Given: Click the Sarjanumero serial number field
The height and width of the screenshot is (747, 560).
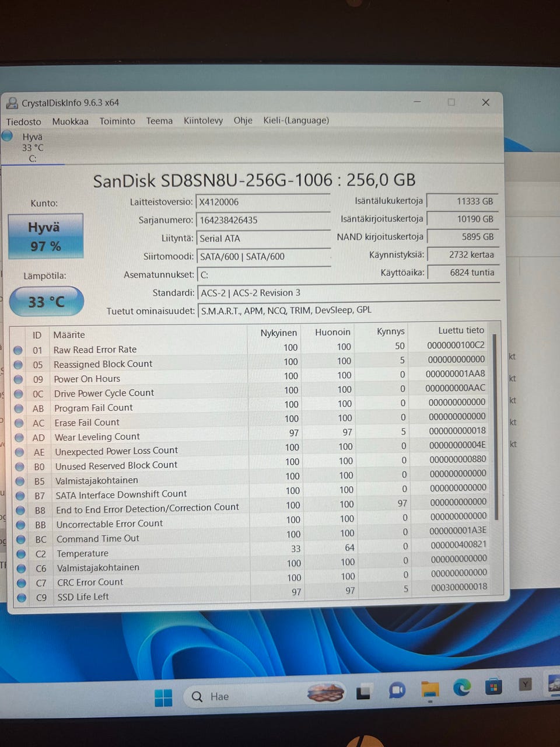Looking at the screenshot, I should click(262, 220).
